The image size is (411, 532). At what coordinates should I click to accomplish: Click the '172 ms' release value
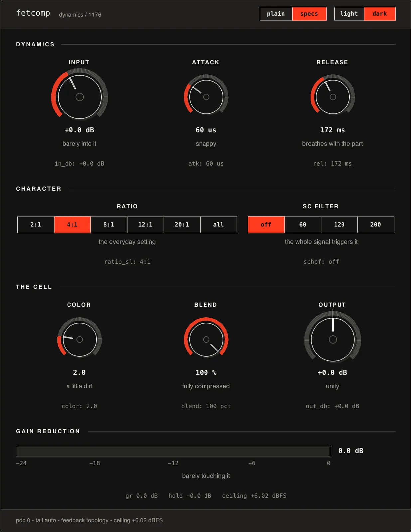333,130
